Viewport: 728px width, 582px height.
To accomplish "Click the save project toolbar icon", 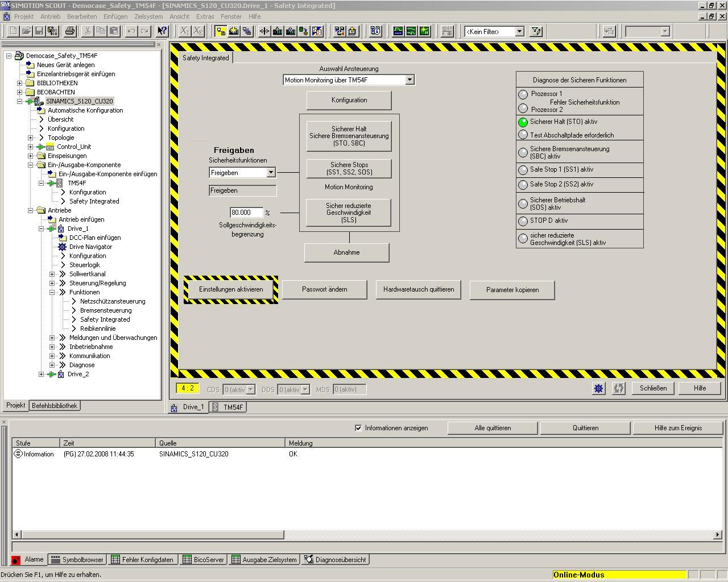I will pyautogui.click(x=39, y=31).
